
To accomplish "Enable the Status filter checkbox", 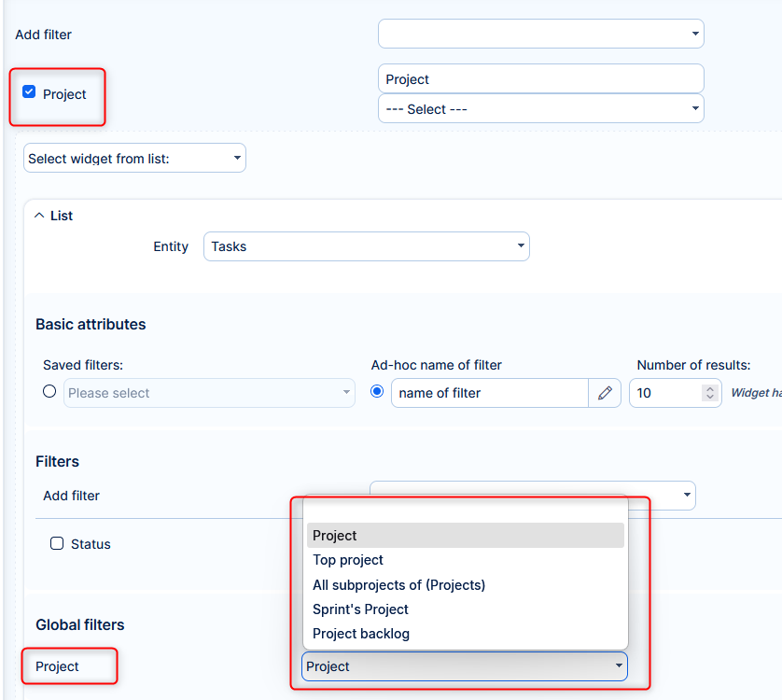I will pyautogui.click(x=57, y=543).
